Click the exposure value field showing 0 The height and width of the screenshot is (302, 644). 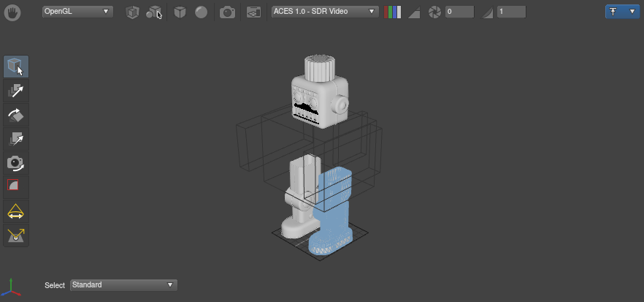459,12
